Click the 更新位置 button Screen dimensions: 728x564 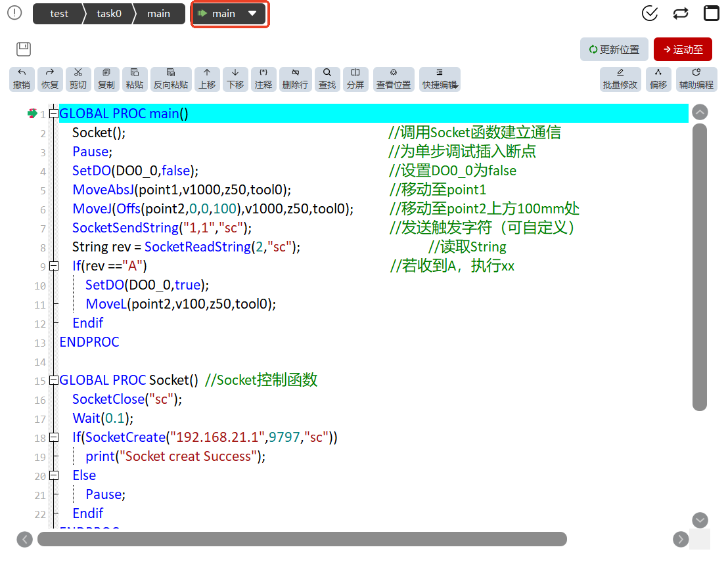coord(614,49)
